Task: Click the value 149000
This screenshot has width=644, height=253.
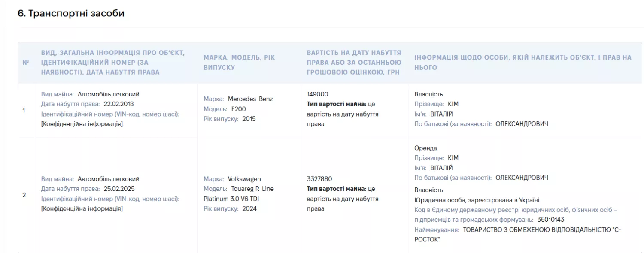Action: (x=318, y=94)
